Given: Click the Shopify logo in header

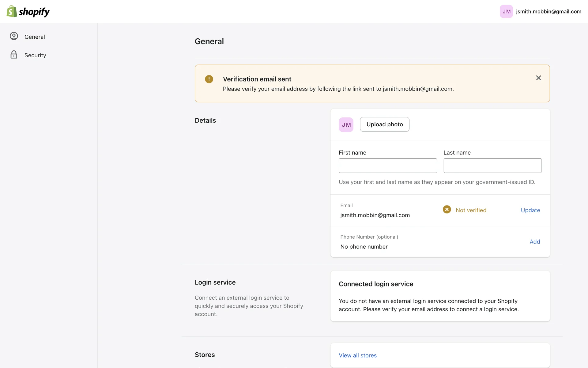Looking at the screenshot, I should pos(28,11).
